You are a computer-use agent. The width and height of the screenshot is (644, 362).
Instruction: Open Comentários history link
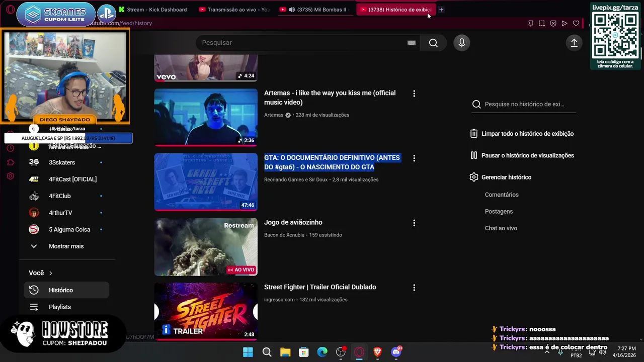[x=502, y=195]
